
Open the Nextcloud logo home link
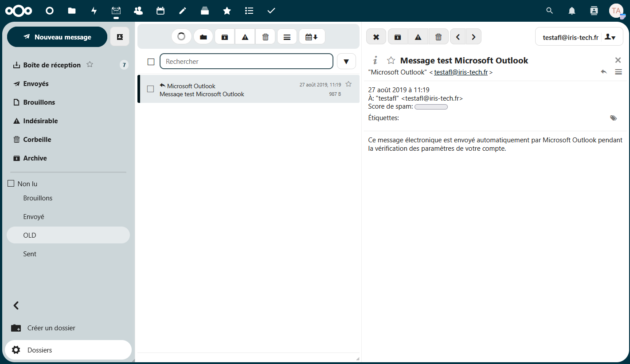point(19,11)
